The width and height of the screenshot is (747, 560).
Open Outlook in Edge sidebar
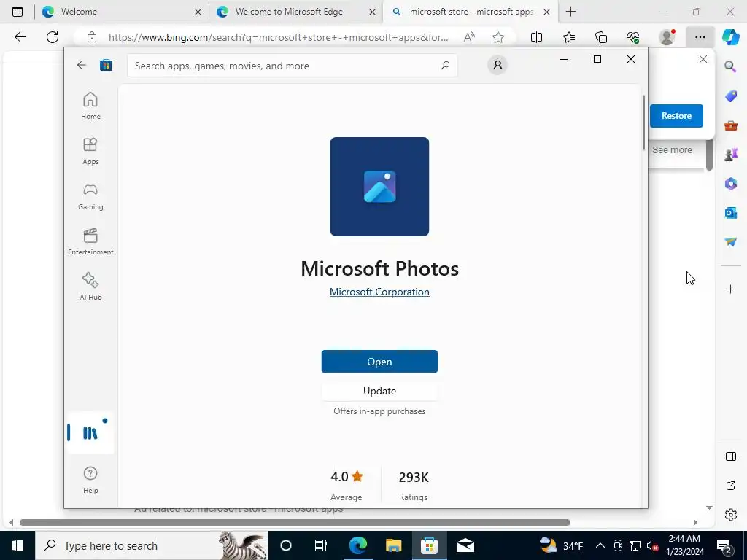point(730,212)
